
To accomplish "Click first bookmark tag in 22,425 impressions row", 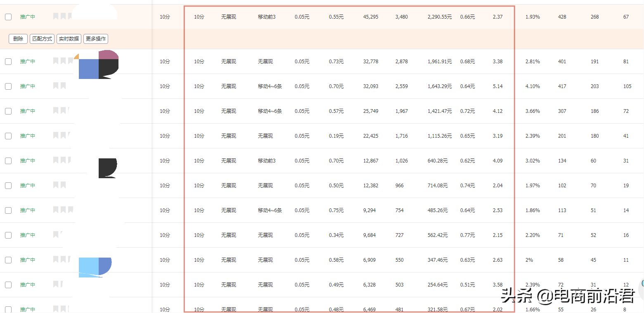I will [56, 135].
